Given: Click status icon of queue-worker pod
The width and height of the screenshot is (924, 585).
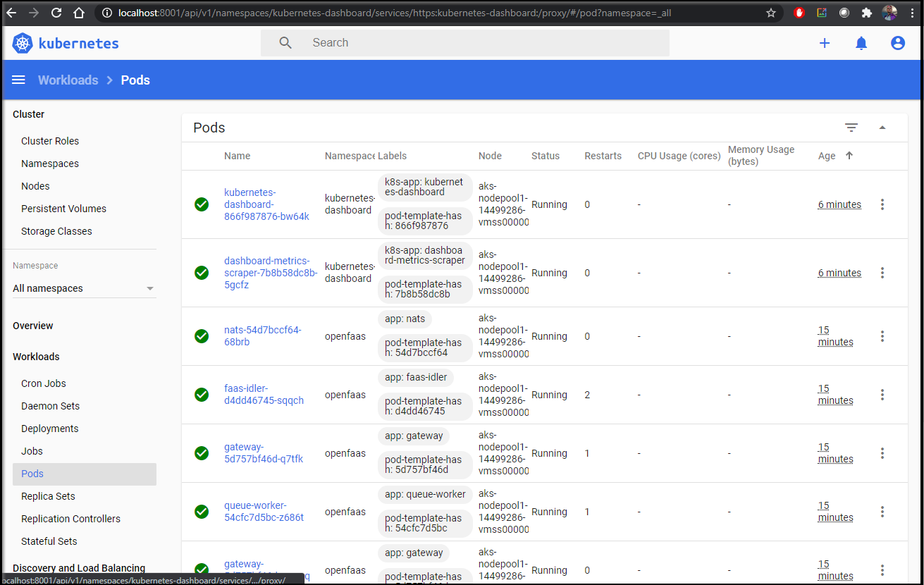Looking at the screenshot, I should (202, 512).
